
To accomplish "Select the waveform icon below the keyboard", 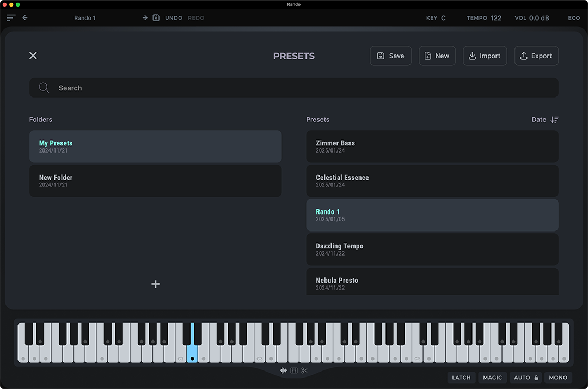I will point(284,370).
